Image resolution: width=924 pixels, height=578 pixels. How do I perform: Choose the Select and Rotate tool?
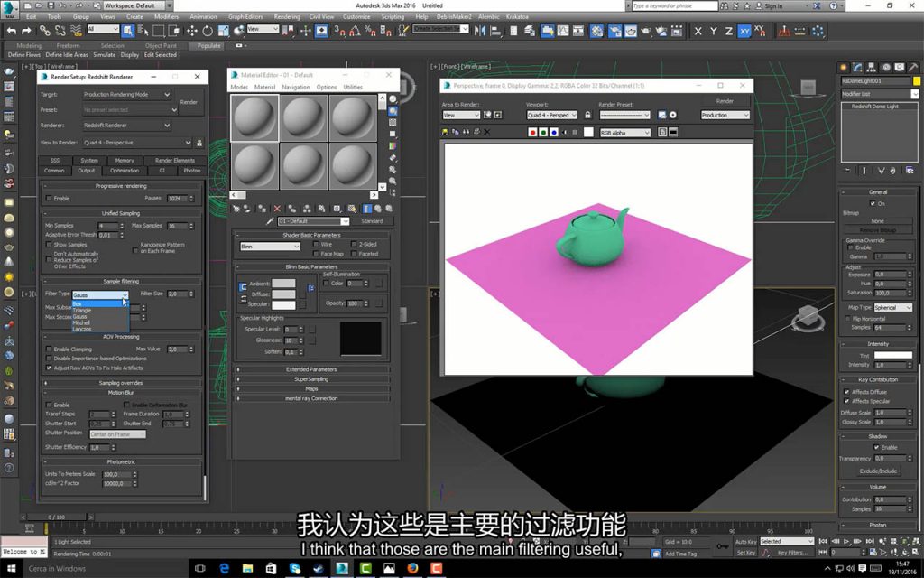pos(208,31)
